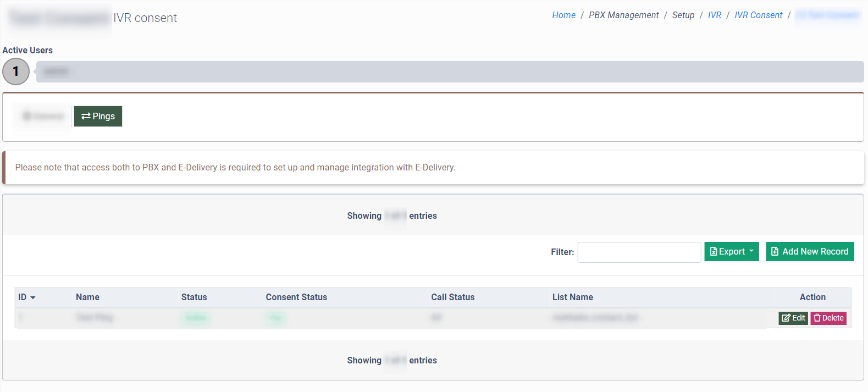Open the IVR Consent breadcrumb link

pos(758,15)
